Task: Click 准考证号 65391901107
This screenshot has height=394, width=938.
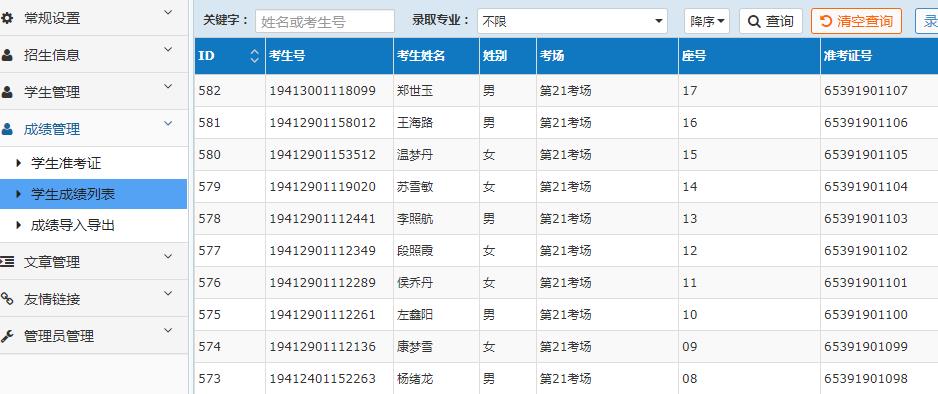Action: pos(866,91)
